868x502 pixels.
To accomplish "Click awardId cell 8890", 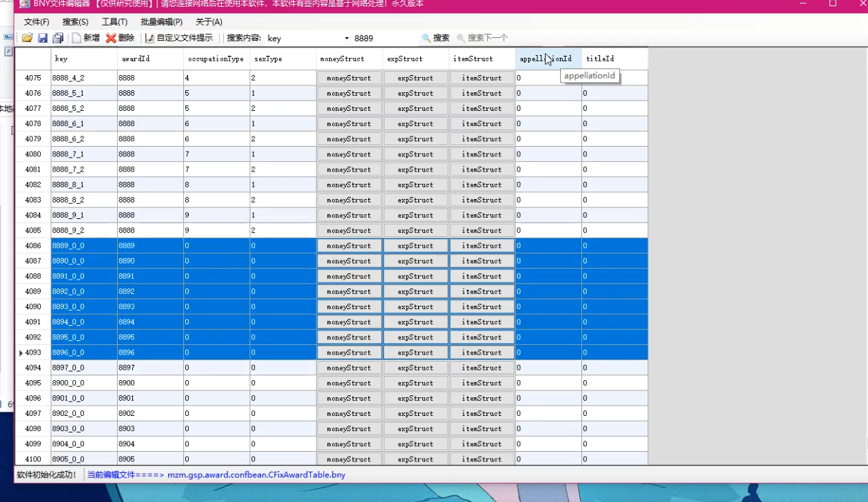I will tap(150, 261).
